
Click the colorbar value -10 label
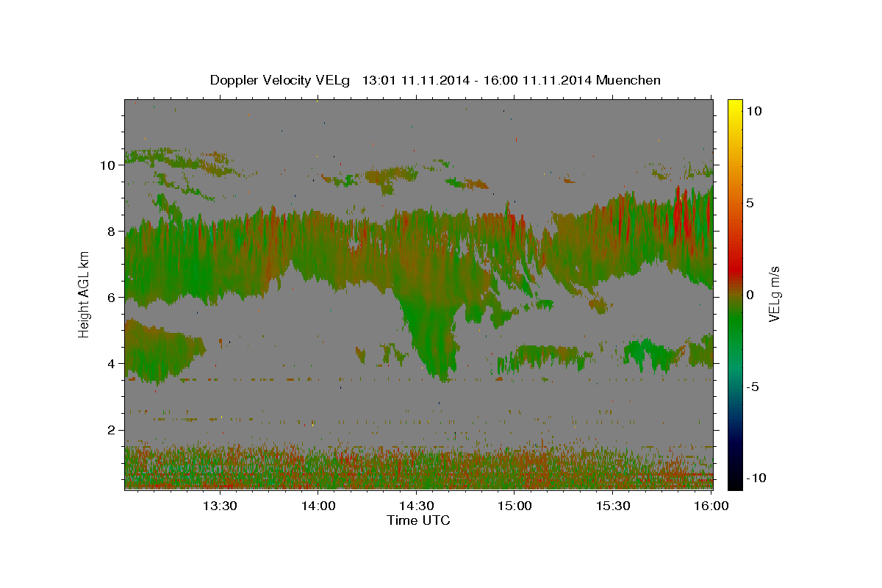[x=756, y=478]
